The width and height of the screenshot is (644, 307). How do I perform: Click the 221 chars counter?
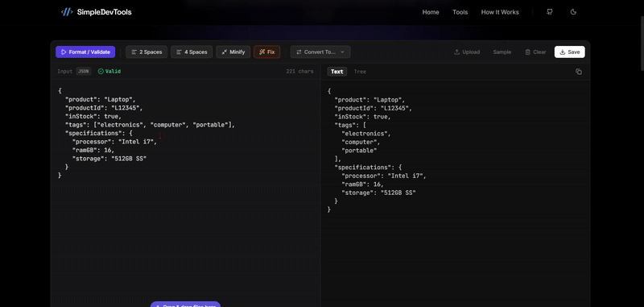(299, 71)
